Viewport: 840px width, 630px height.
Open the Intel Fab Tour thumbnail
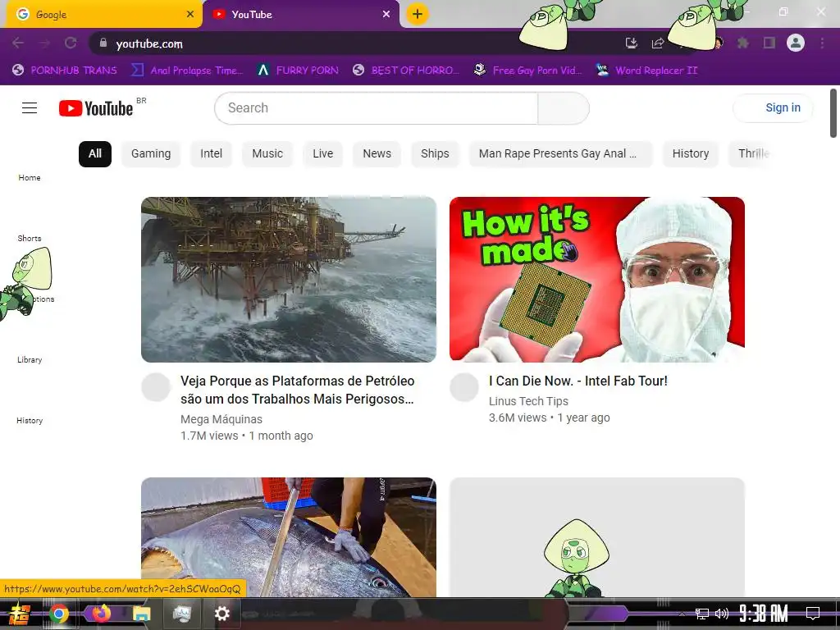597,280
